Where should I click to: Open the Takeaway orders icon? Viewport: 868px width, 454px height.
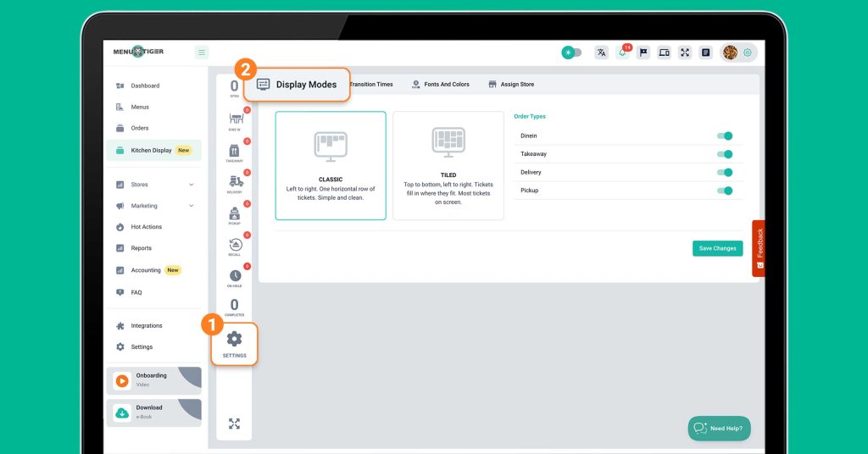point(235,151)
